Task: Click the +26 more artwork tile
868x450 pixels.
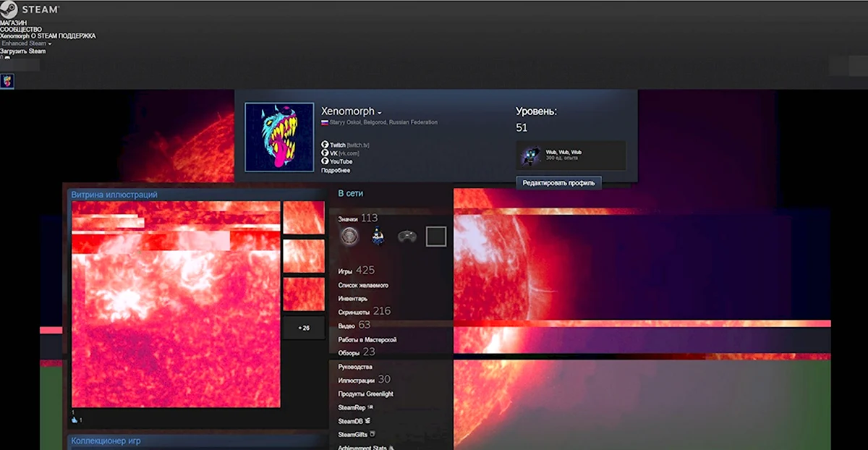Action: 304,328
